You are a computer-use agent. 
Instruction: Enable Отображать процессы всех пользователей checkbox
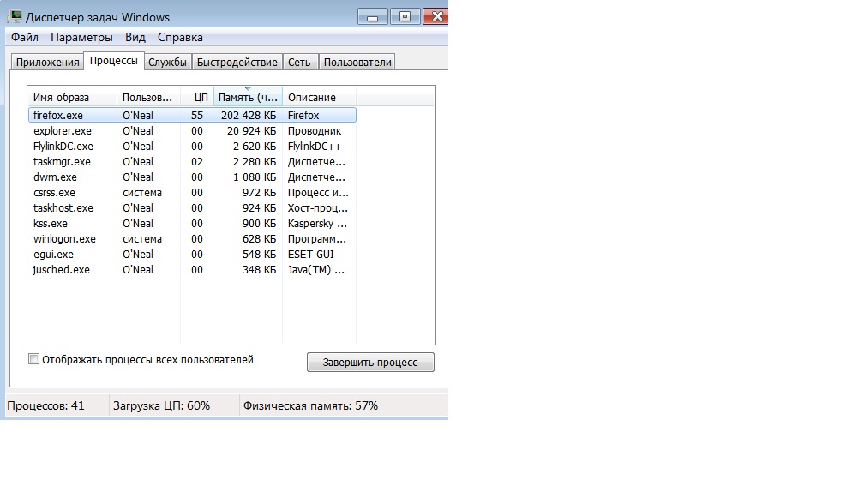click(x=33, y=359)
